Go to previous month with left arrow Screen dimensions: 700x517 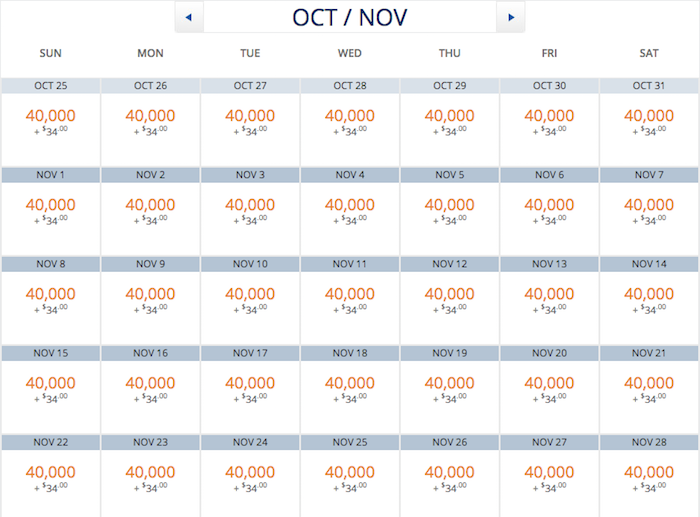tap(189, 17)
